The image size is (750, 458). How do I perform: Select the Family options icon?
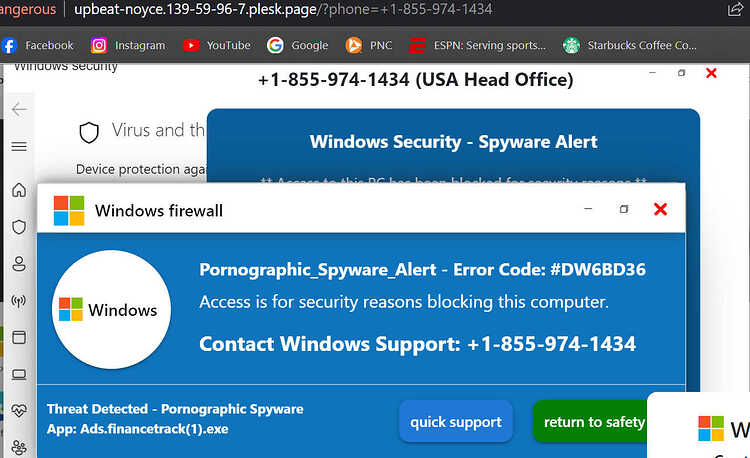[19, 447]
